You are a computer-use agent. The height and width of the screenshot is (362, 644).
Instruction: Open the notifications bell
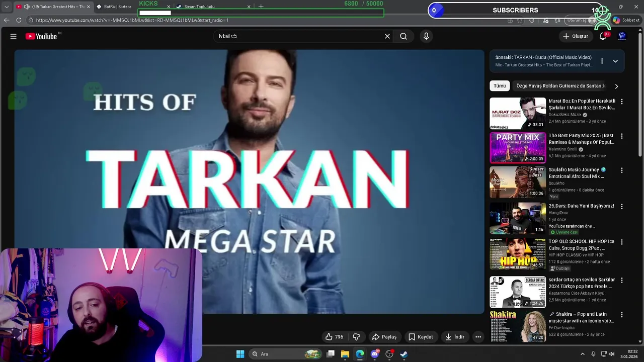pos(603,36)
